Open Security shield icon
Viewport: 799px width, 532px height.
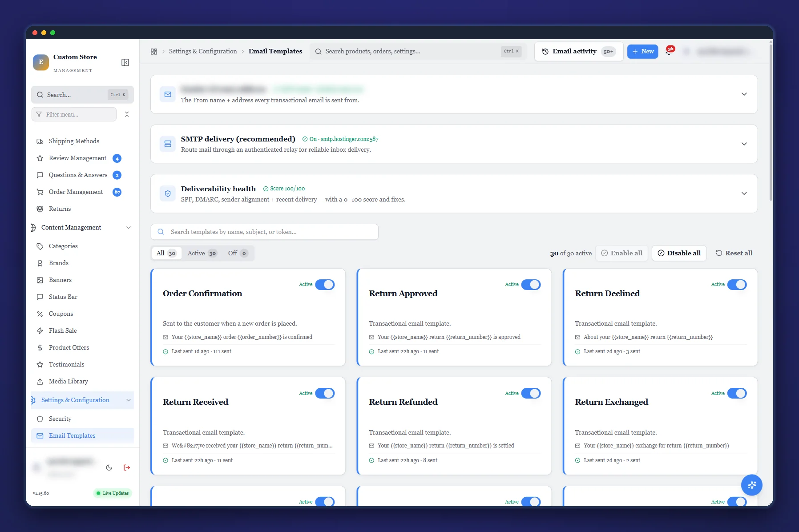click(40, 419)
